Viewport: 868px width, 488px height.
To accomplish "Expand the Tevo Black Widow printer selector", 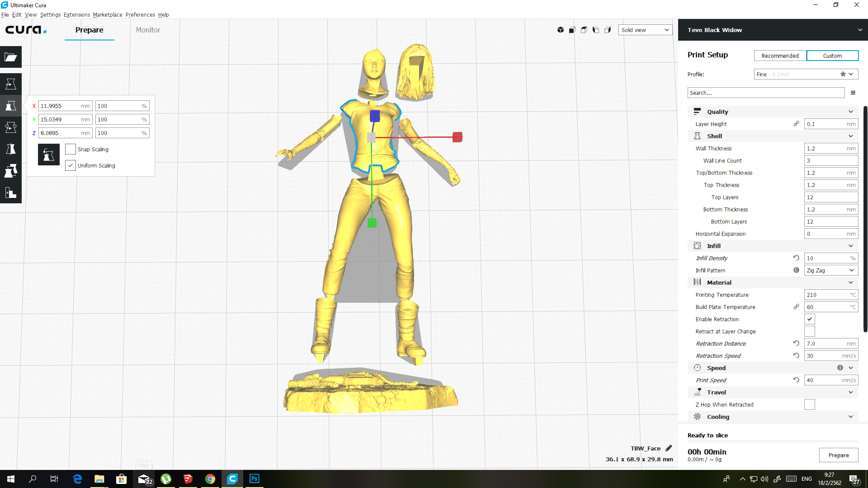I will coord(773,30).
